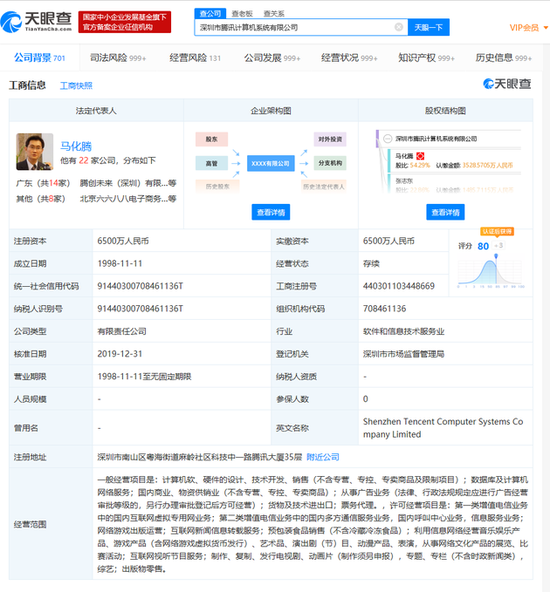This screenshot has height=592, width=550.
Task: Clear the search box with the X icon
Action: (399, 27)
